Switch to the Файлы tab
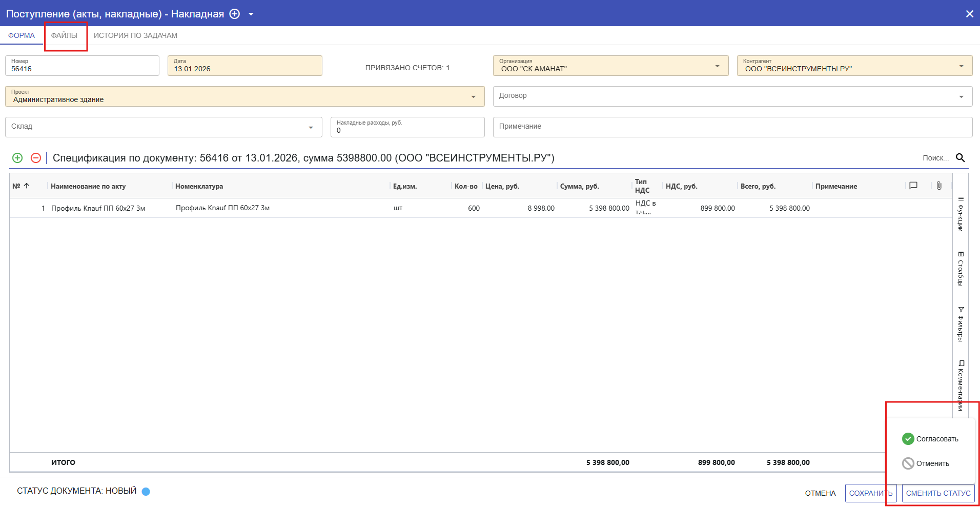The width and height of the screenshot is (980, 507). (x=65, y=35)
